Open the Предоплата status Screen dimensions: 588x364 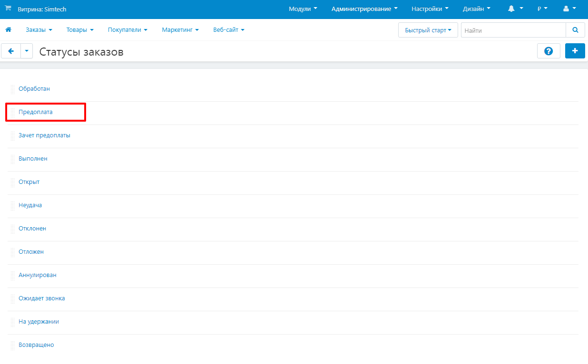(36, 112)
